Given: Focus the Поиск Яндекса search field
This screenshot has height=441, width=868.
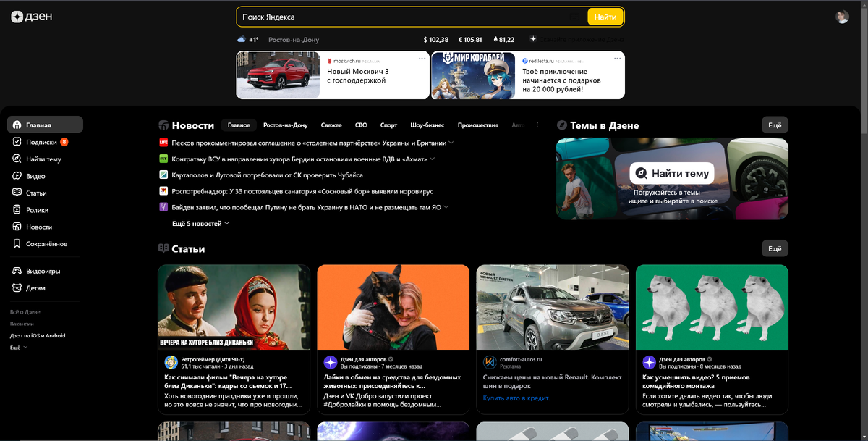Looking at the screenshot, I should coord(411,17).
